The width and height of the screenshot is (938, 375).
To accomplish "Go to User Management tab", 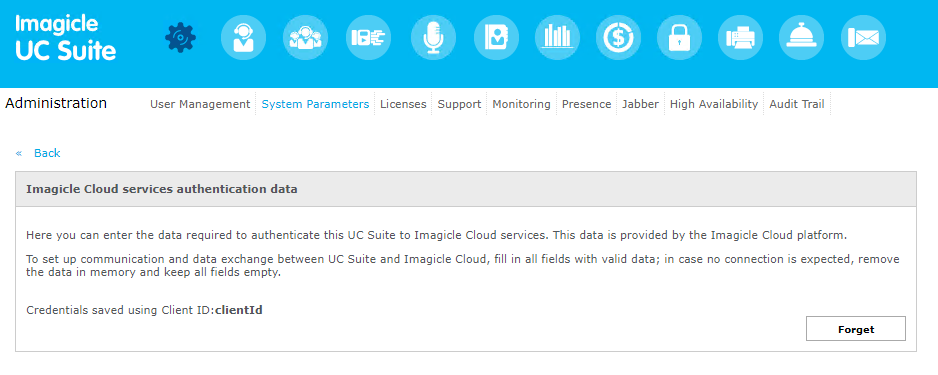I will click(x=200, y=104).
